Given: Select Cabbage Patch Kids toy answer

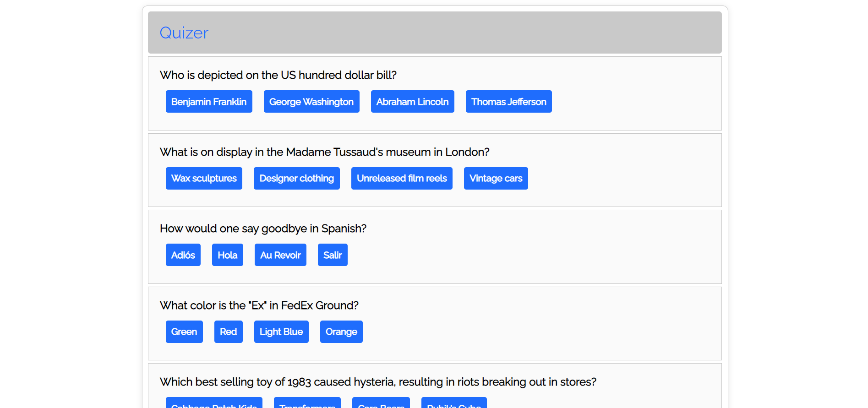Looking at the screenshot, I should tap(214, 403).
